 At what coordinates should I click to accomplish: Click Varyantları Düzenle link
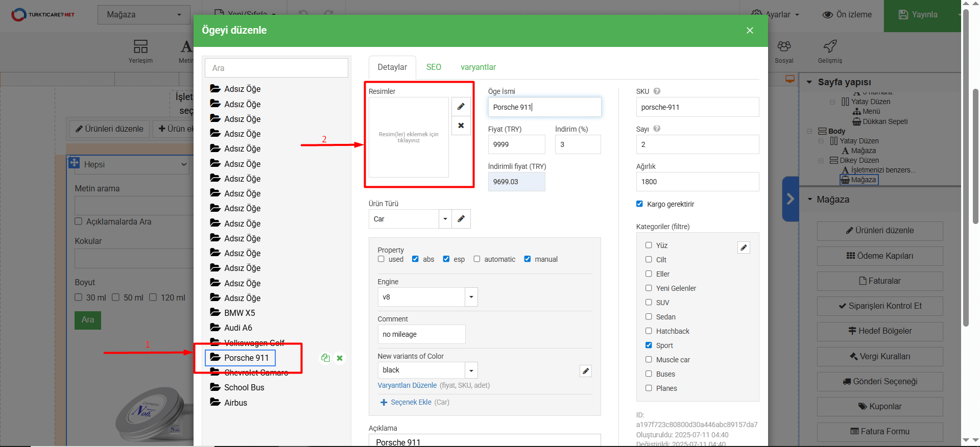407,385
